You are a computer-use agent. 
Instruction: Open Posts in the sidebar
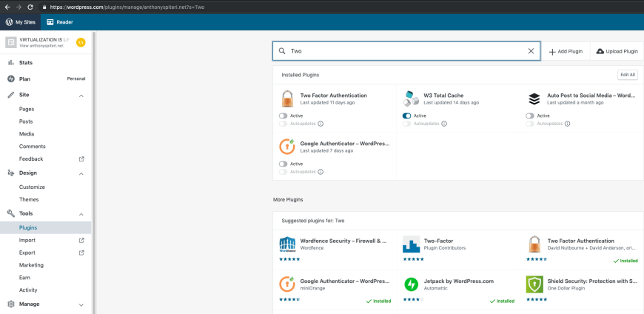pos(26,121)
